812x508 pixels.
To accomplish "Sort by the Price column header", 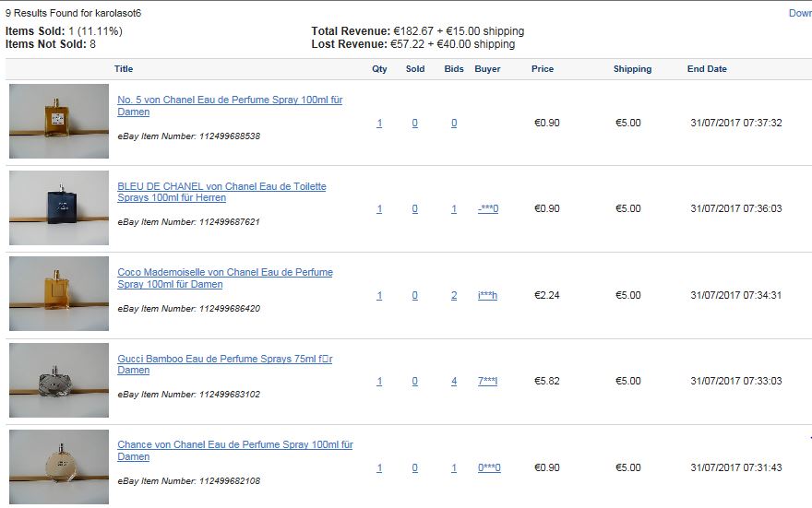I will [x=543, y=69].
